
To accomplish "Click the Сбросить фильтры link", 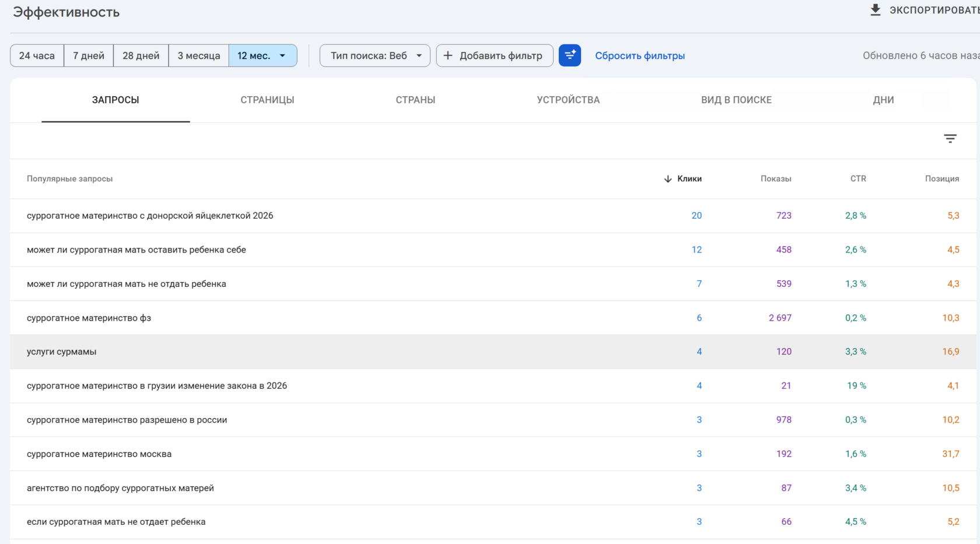I will pos(640,56).
